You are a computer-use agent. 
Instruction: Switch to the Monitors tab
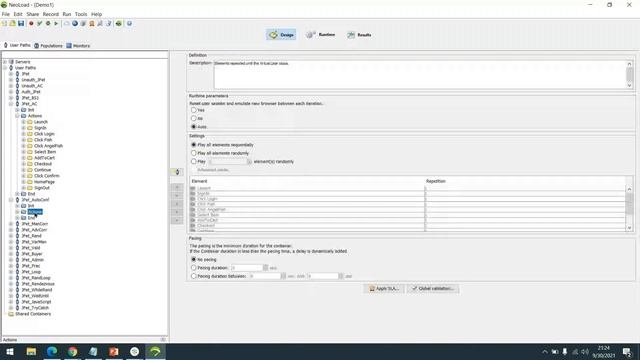click(78, 46)
